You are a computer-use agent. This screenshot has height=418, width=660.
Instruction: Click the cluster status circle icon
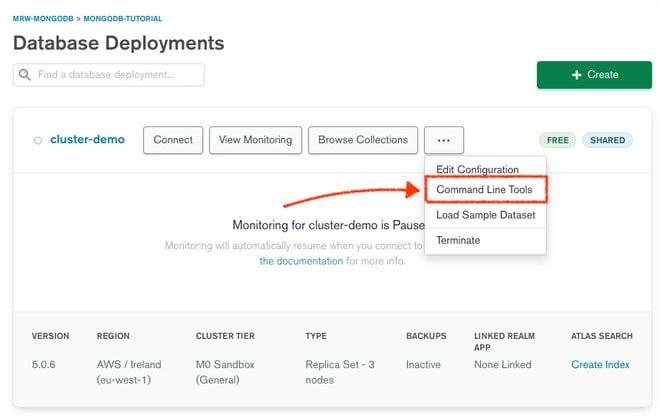[38, 141]
